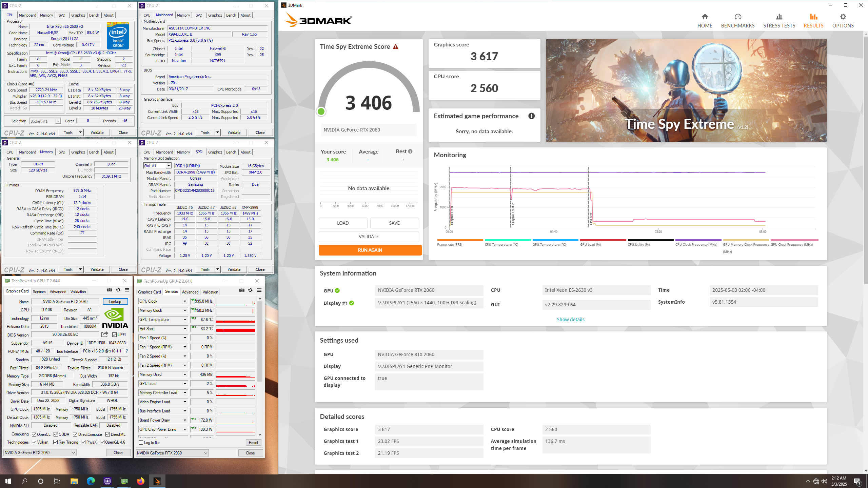868x488 pixels.
Task: Open GPU selector dropdown in GPU-Z Sensors window
Action: pos(172,453)
